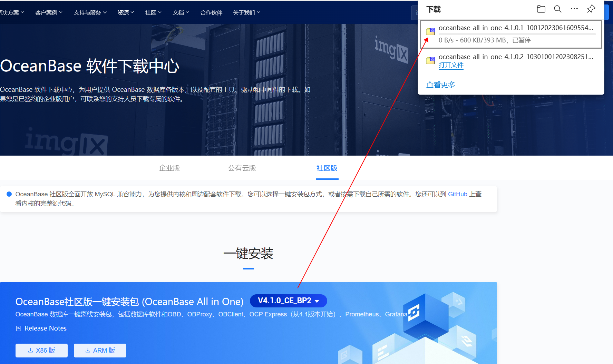This screenshot has height=364, width=613.
Task: Click the OceanBase 软件下载中心 heading
Action: tap(90, 66)
